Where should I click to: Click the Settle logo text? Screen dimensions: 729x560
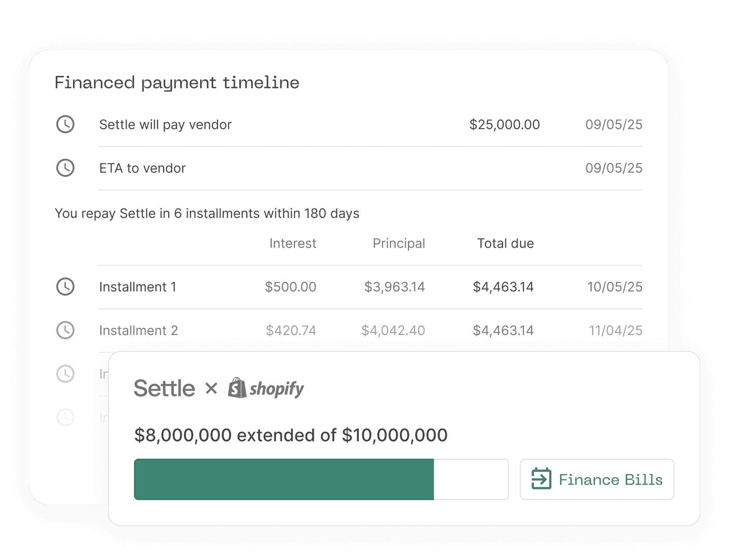click(x=164, y=388)
